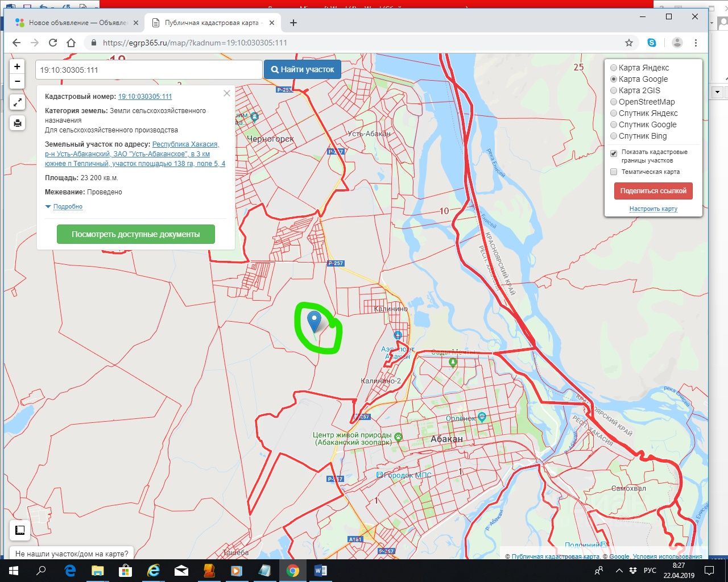Select Карта Яндекс map layer

[614, 68]
